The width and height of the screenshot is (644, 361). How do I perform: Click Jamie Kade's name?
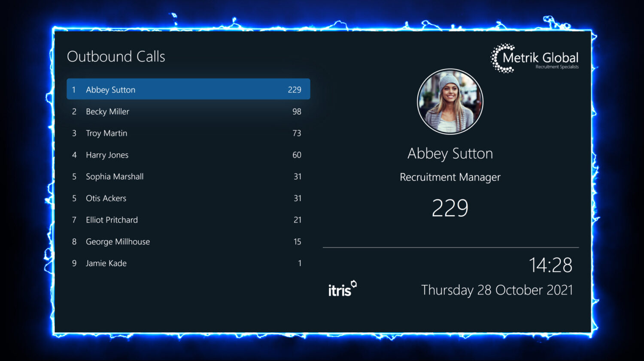click(106, 263)
